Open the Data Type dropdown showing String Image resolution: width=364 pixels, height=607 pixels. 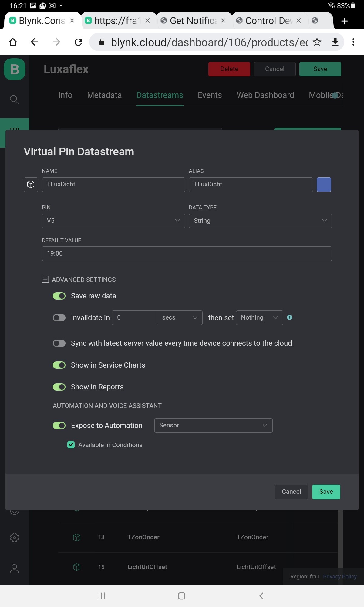[260, 221]
